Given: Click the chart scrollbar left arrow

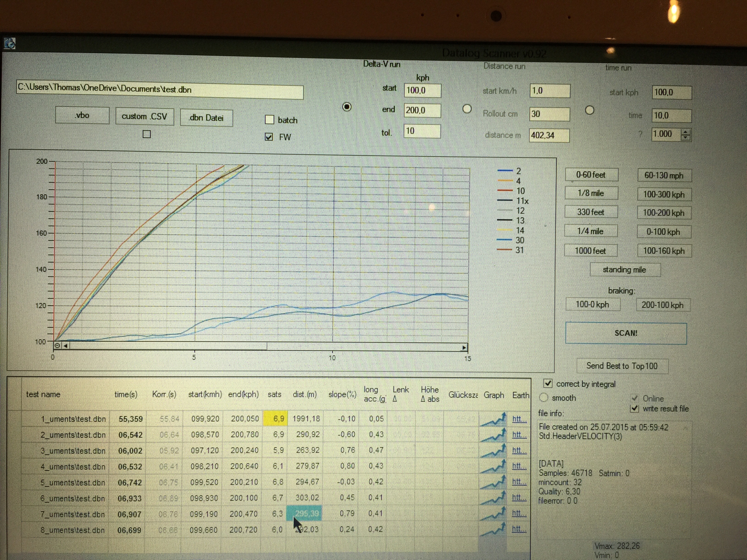Looking at the screenshot, I should 66,346.
